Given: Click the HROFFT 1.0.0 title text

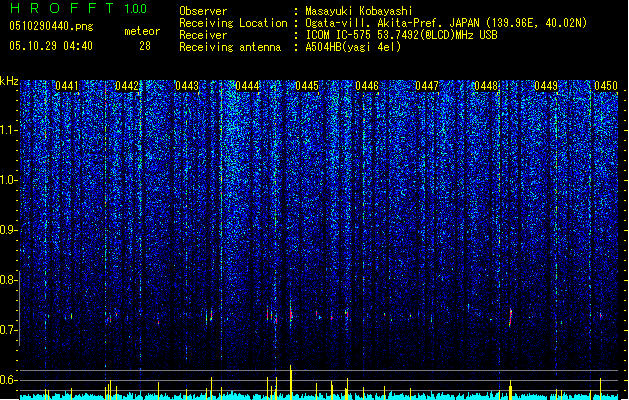Looking at the screenshot, I should (x=79, y=8).
